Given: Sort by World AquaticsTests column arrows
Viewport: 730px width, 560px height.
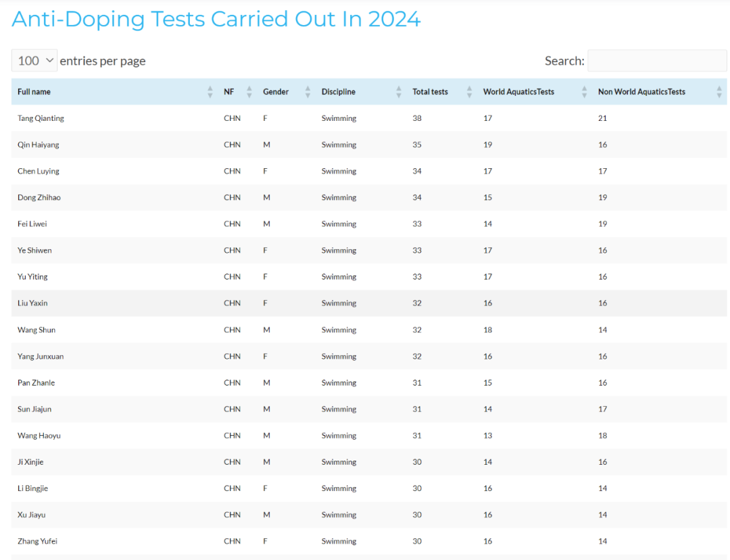Looking at the screenshot, I should click(x=584, y=92).
